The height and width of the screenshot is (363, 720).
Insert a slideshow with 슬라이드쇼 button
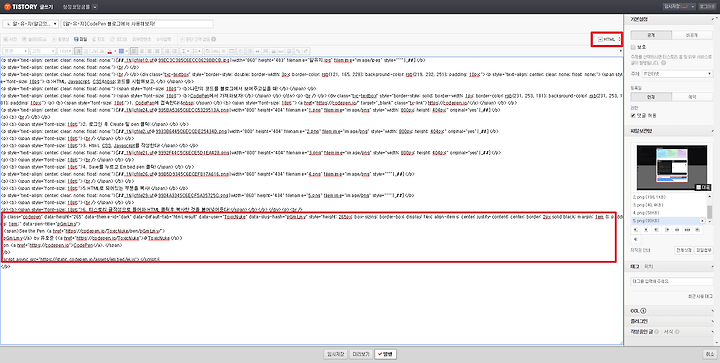(x=34, y=39)
